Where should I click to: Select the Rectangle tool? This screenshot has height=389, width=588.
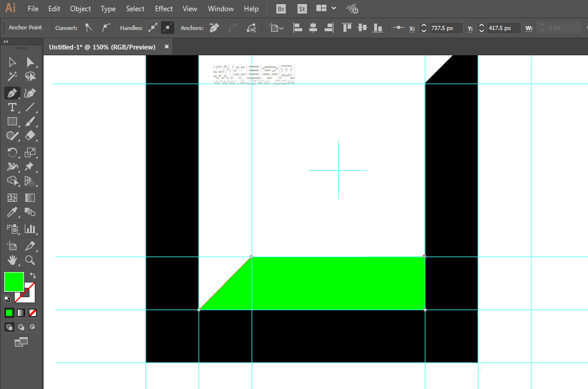(x=12, y=122)
